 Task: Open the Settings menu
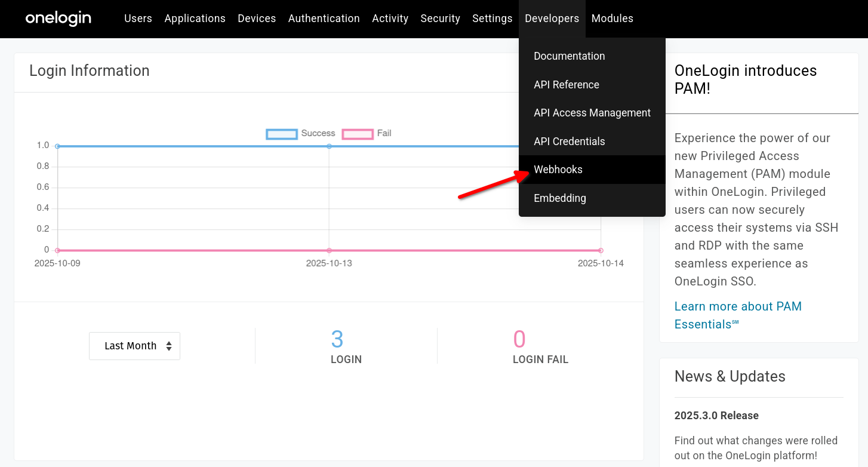[492, 19]
